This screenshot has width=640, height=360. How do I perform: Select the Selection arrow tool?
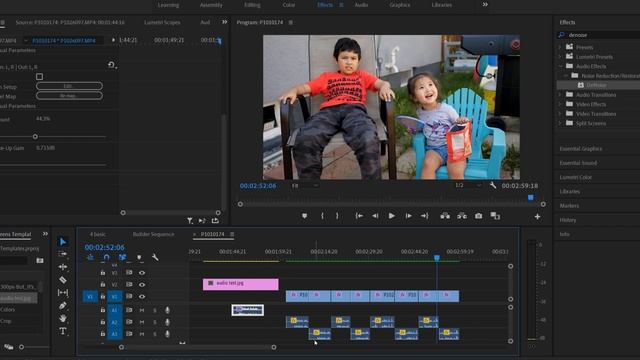point(63,242)
